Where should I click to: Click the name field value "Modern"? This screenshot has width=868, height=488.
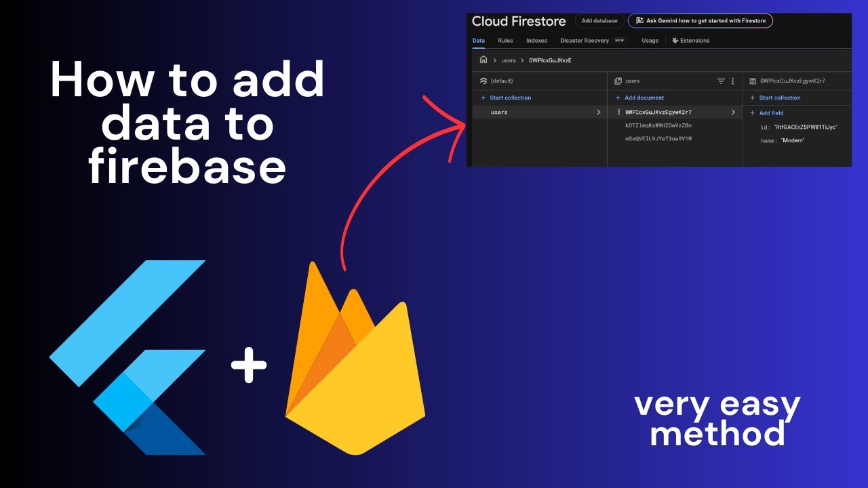point(792,140)
